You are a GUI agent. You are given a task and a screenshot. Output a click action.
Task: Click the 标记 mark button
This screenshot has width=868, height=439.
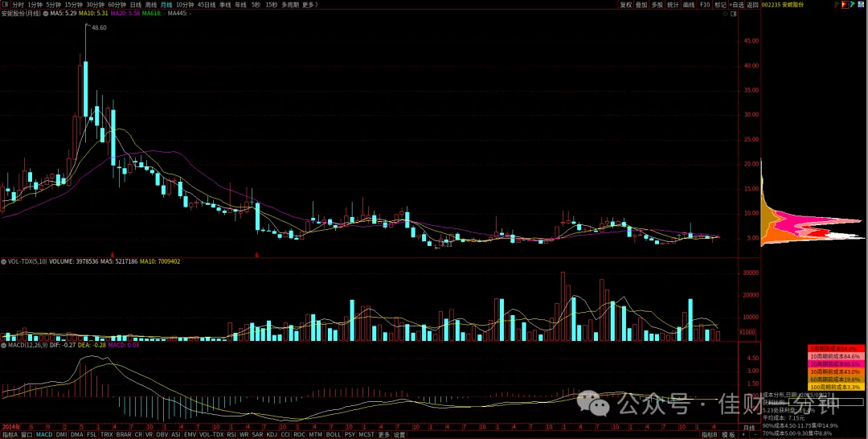(720, 5)
